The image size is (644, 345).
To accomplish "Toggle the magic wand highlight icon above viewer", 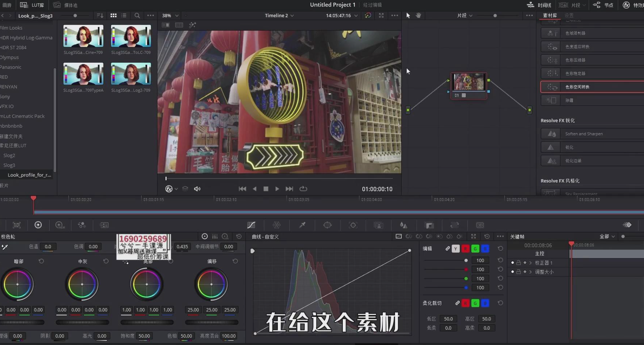I will coord(192,25).
